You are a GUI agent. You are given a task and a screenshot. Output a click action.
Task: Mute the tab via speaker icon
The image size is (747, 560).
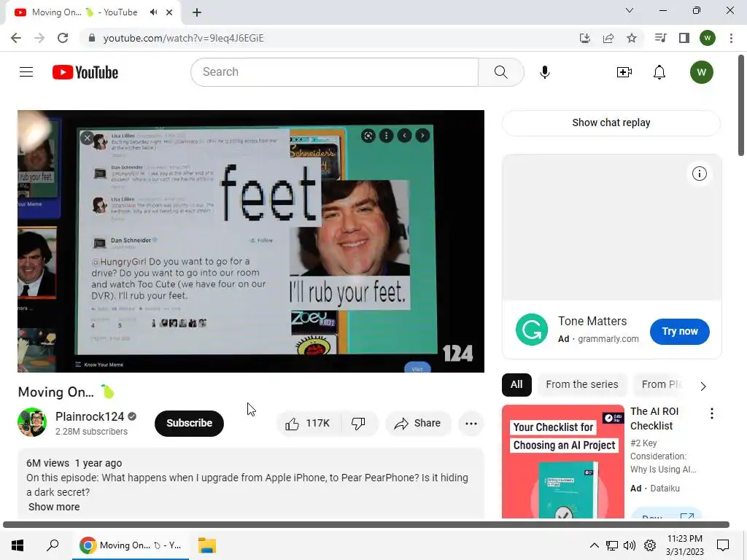(x=153, y=12)
